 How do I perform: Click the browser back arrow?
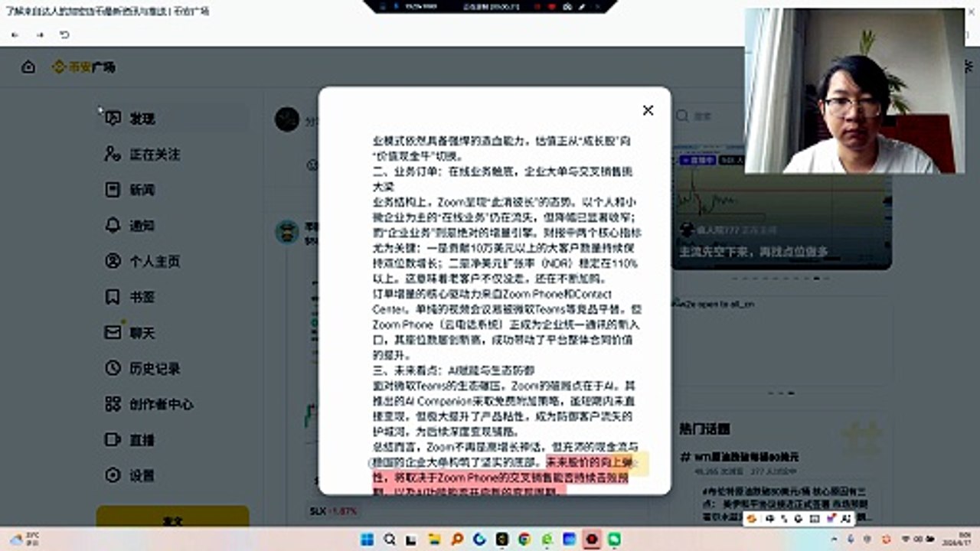click(x=15, y=35)
